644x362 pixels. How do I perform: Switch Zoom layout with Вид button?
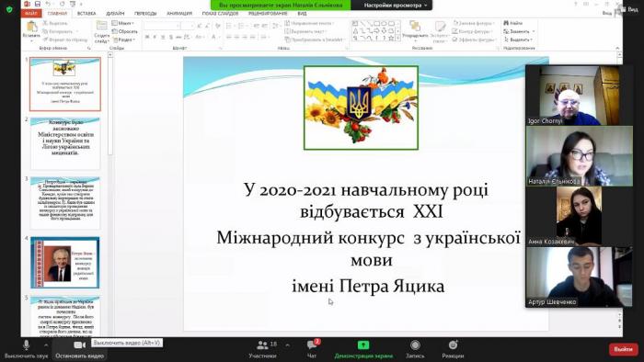click(x=628, y=9)
